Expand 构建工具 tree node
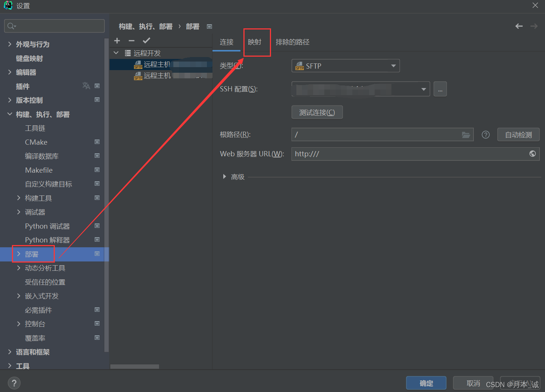Viewport: 545px width, 392px height. [19, 198]
